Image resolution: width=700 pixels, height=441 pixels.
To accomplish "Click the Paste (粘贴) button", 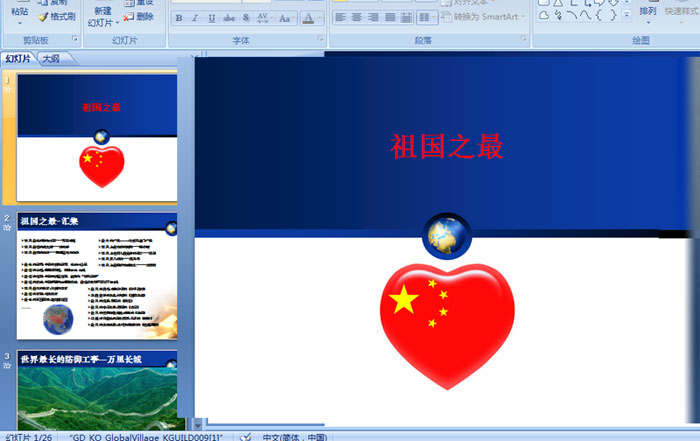I will [x=19, y=13].
